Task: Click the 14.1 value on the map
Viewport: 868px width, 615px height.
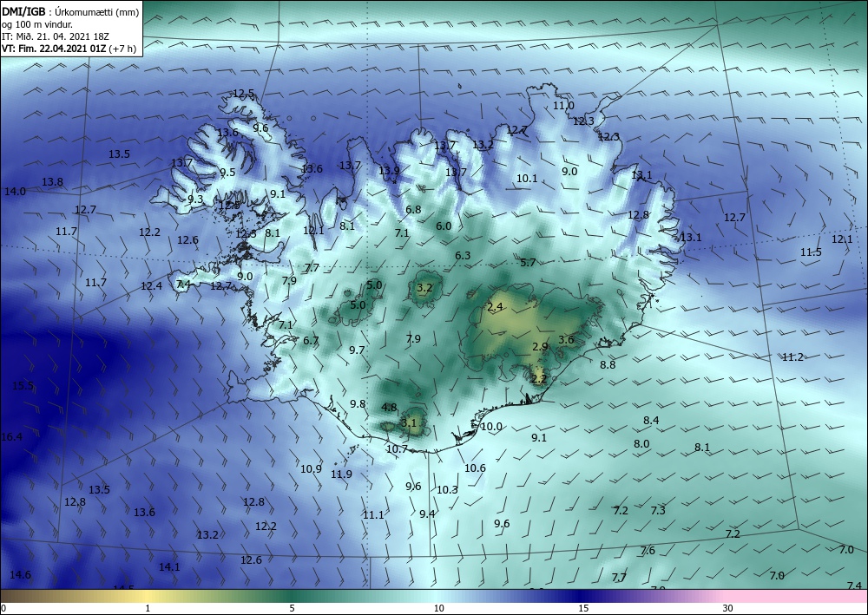Action: tap(169, 567)
